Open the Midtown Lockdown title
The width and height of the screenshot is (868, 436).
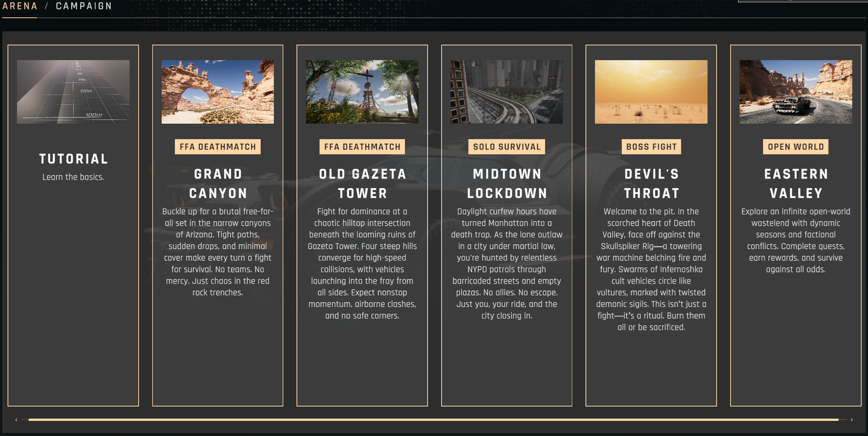tap(507, 184)
